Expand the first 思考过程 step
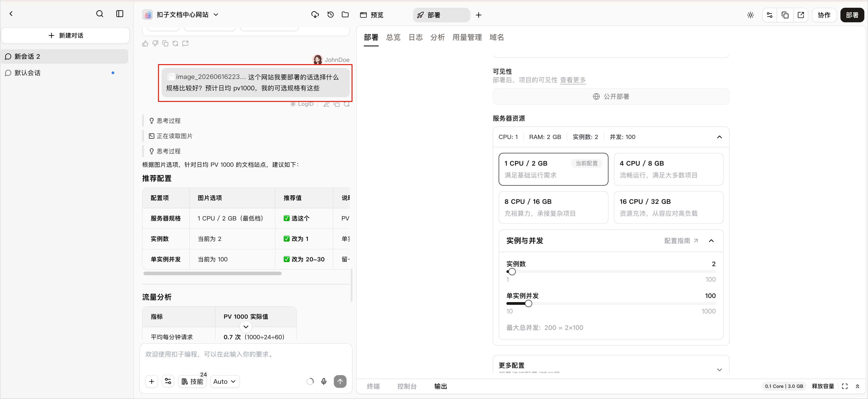 coord(165,121)
